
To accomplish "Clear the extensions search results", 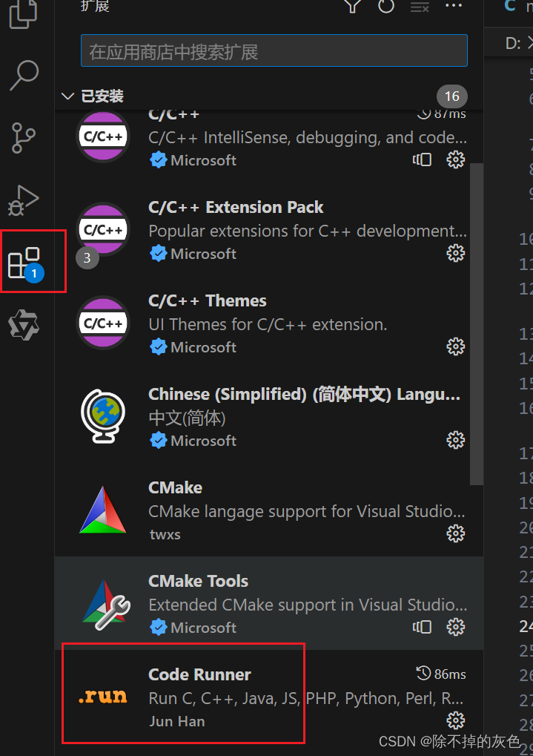I will click(x=419, y=7).
